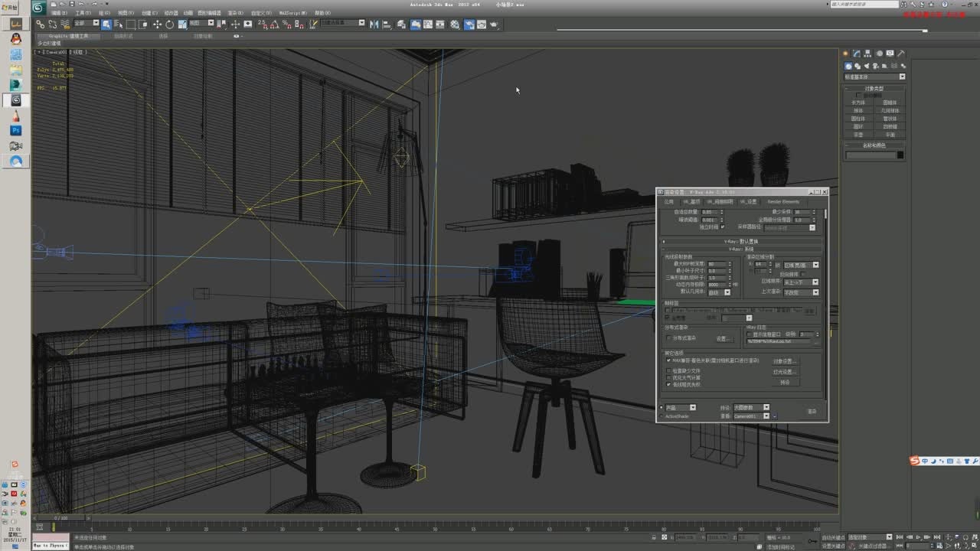
Task: Toggle the MAX兼容着色关联 checkbox
Action: (668, 360)
